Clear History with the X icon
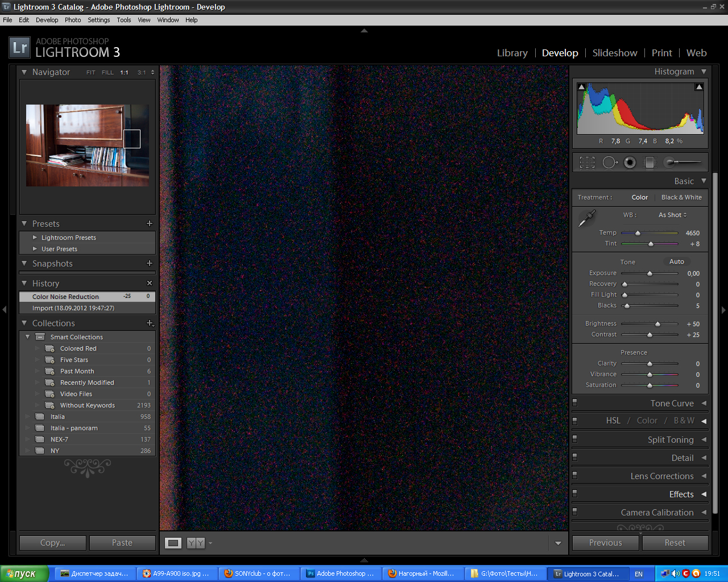 (x=150, y=283)
